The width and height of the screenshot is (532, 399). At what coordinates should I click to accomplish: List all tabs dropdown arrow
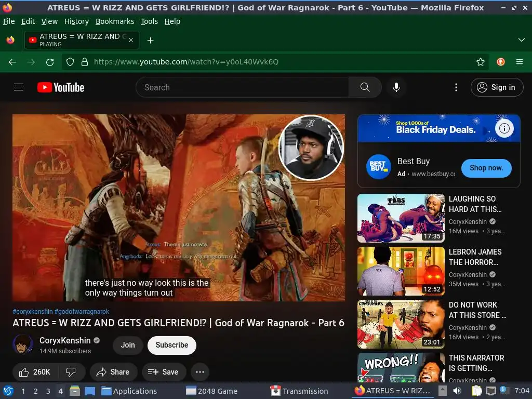522,40
